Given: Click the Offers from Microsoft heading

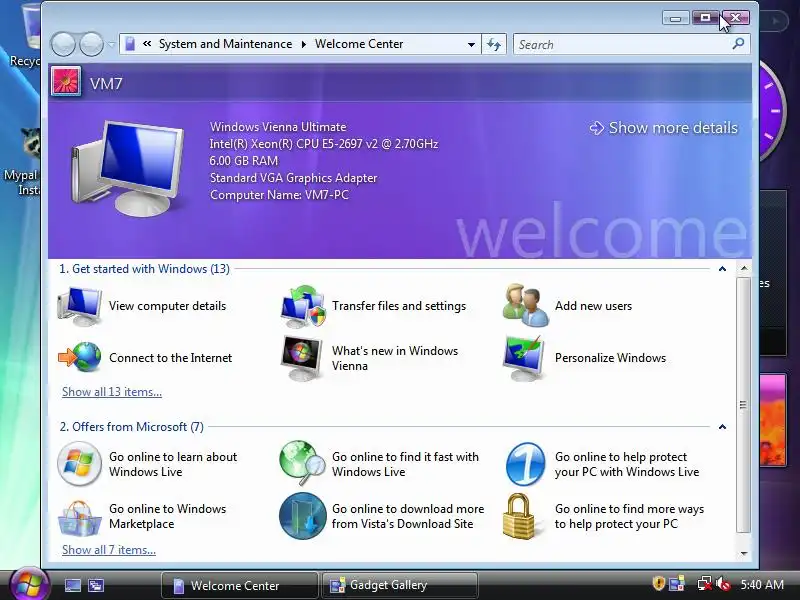Looking at the screenshot, I should [x=132, y=427].
